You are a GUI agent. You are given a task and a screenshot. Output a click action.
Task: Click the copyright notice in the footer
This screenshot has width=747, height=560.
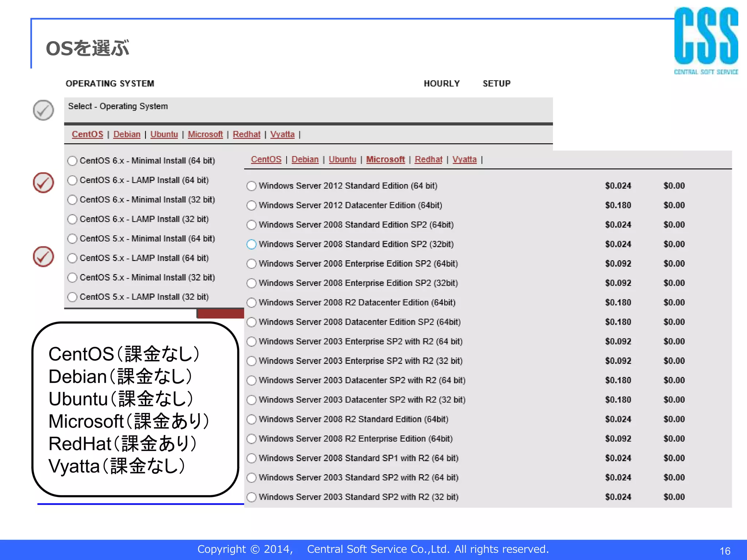pos(373,549)
